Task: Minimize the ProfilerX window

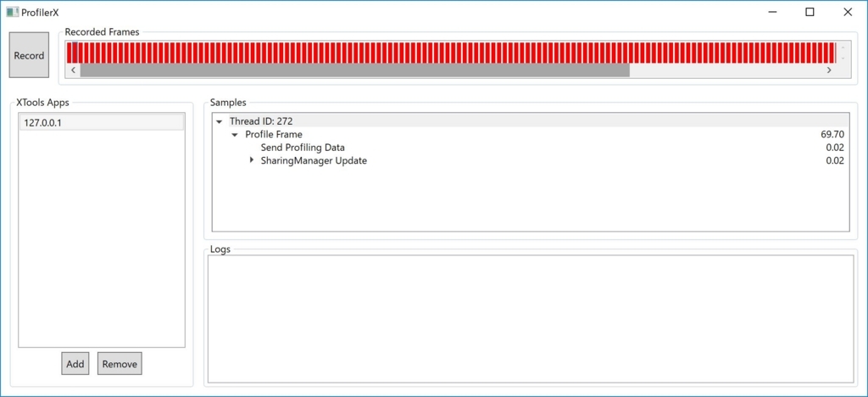Action: pyautogui.click(x=772, y=12)
